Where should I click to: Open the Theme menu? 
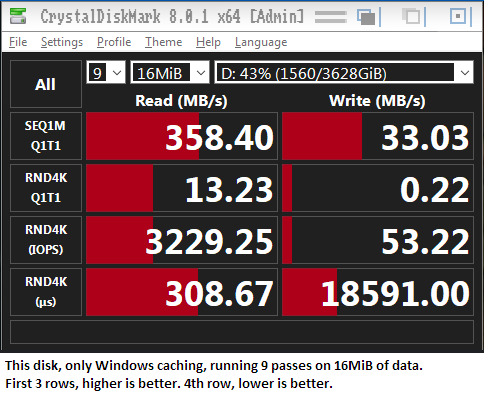pyautogui.click(x=163, y=42)
